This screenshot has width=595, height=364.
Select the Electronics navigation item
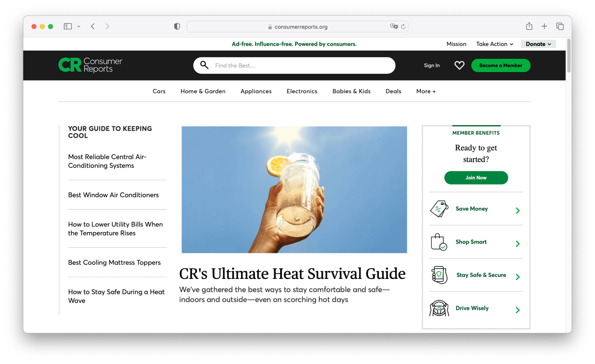click(x=302, y=91)
